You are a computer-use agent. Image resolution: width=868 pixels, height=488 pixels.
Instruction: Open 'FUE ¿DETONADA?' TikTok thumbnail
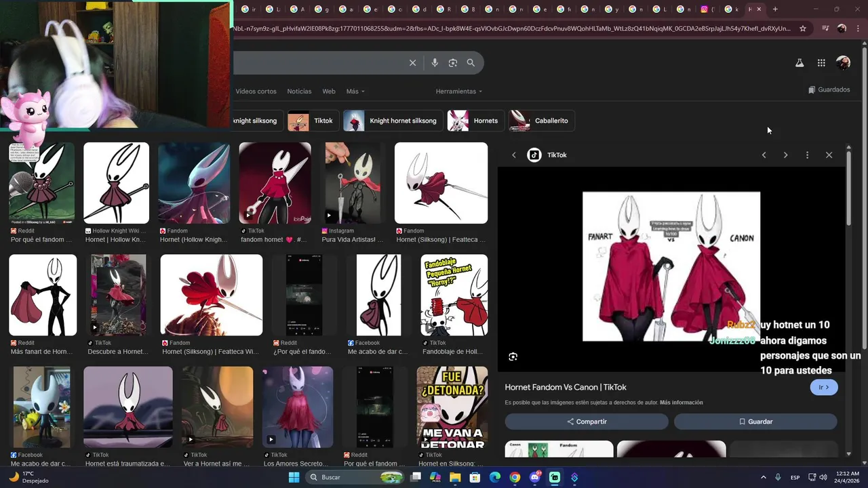click(x=452, y=407)
